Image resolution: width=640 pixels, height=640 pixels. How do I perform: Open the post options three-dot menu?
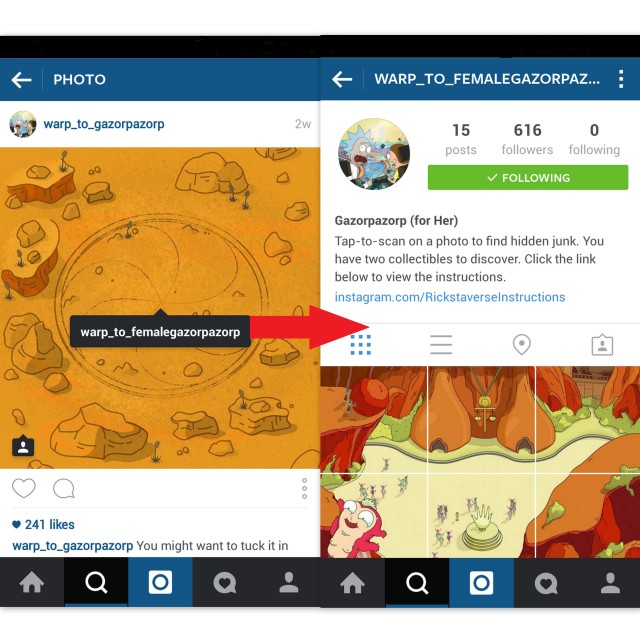tap(304, 488)
